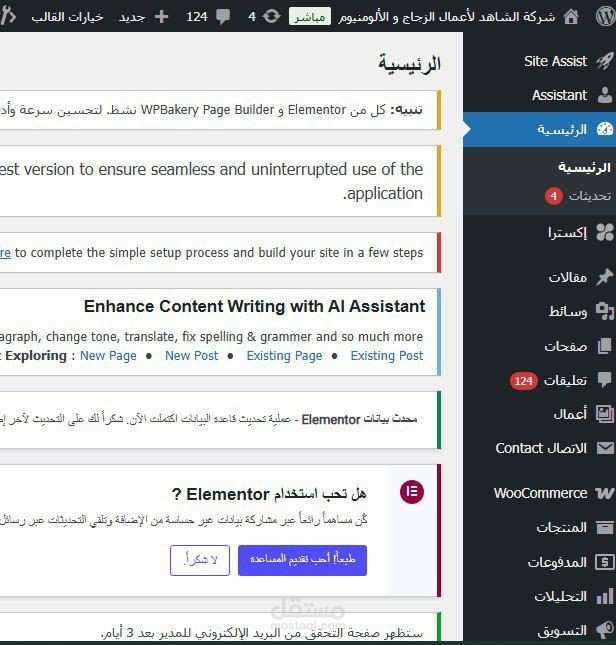
Task: Click the Existing Post link
Action: tap(387, 355)
